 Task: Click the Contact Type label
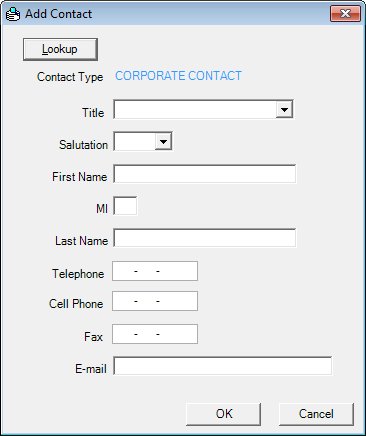70,77
